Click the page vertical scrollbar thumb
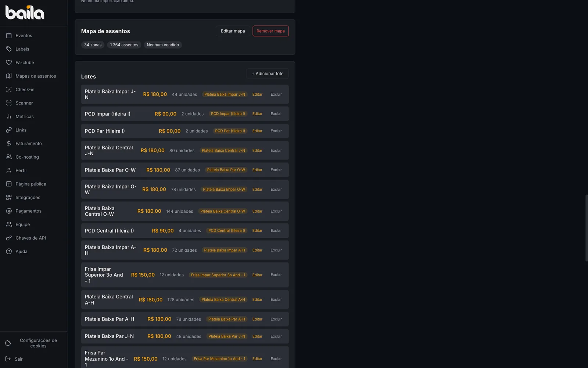Image resolution: width=588 pixels, height=368 pixels. click(x=587, y=228)
